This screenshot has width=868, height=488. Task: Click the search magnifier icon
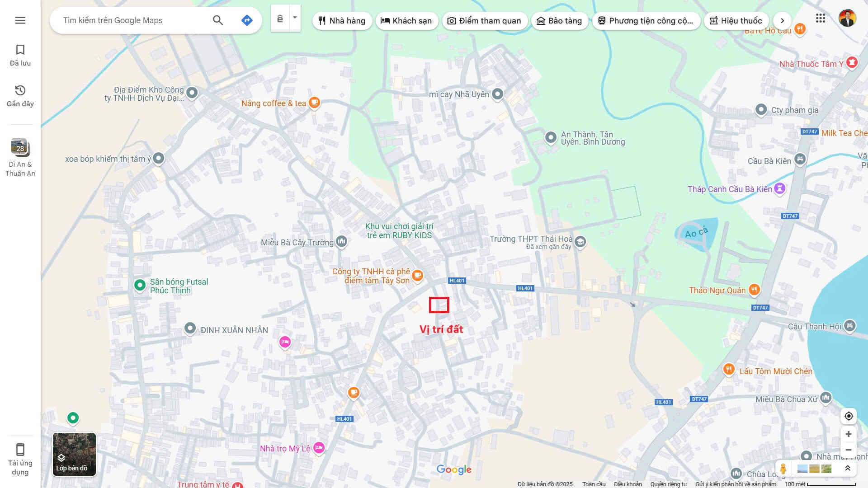[218, 20]
